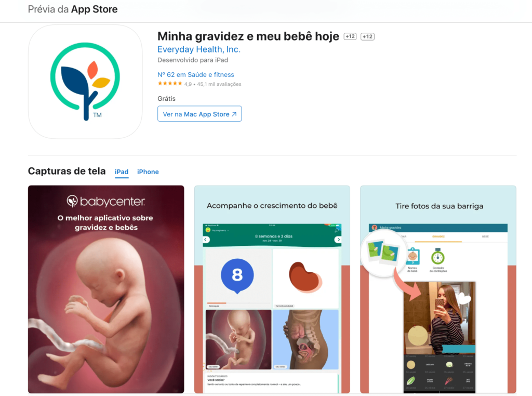Open the babycenter fetus screenshot

coord(106,289)
